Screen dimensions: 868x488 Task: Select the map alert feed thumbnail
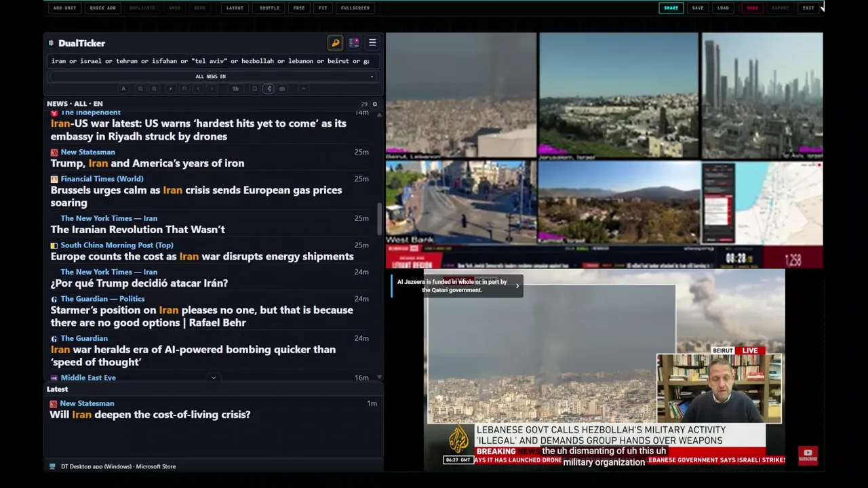tap(762, 203)
